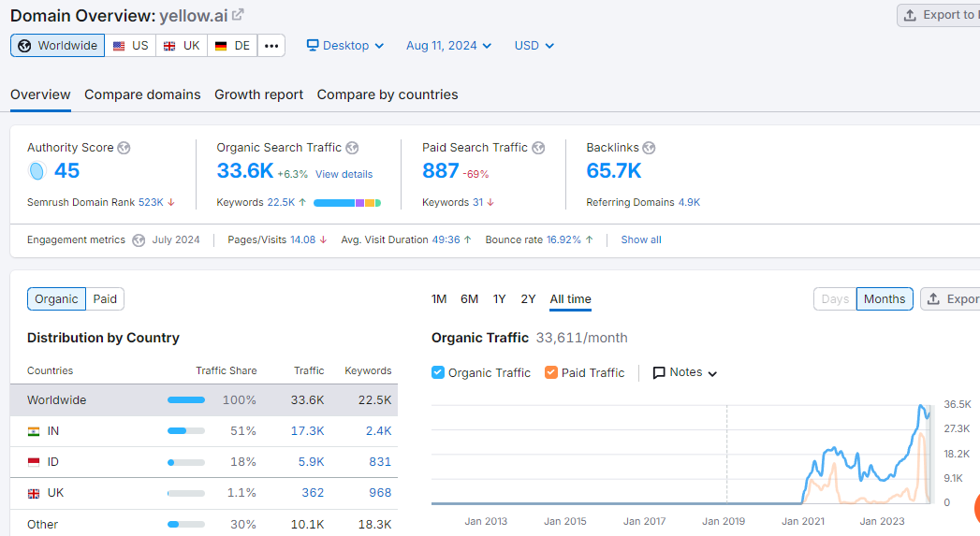Select 6M time range
Screen dimensions: 980x536
click(469, 299)
